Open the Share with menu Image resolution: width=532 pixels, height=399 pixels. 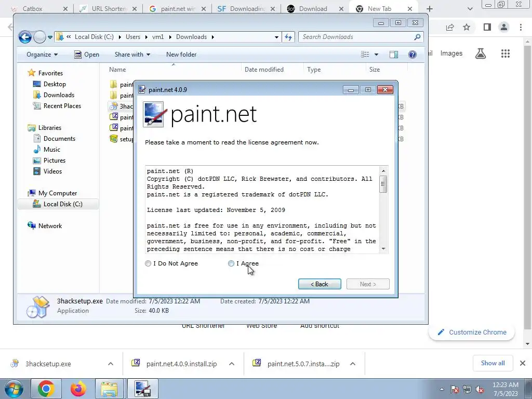(132, 54)
